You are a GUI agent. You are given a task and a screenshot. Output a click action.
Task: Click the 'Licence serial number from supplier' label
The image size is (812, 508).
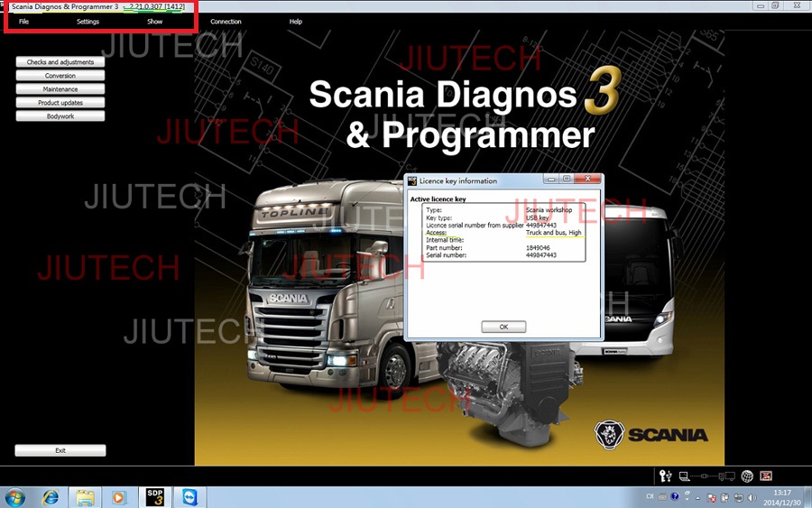pos(475,226)
